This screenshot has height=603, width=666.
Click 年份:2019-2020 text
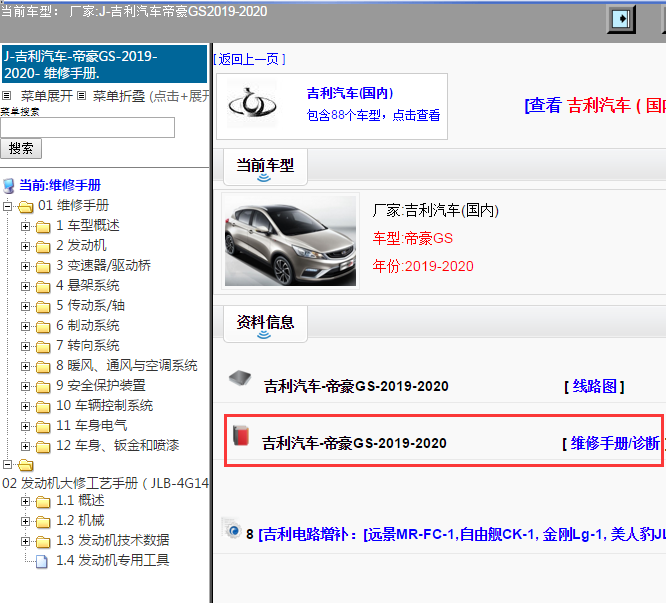click(x=423, y=266)
